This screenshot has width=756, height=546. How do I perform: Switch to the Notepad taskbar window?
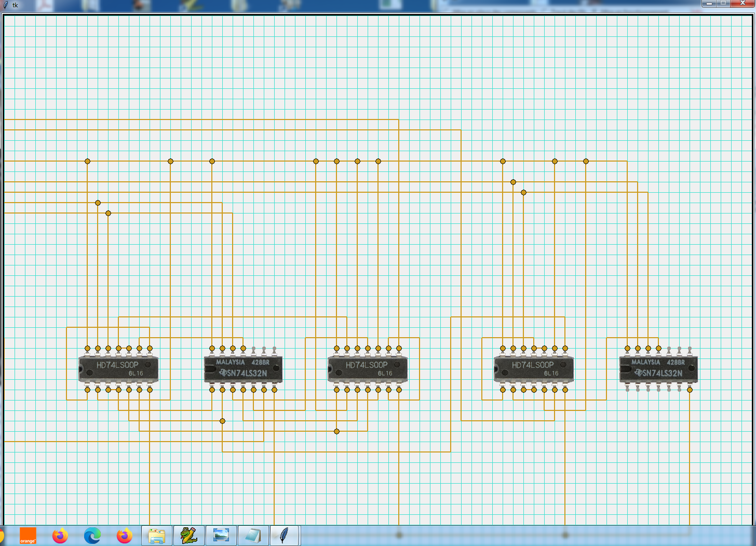tap(253, 535)
